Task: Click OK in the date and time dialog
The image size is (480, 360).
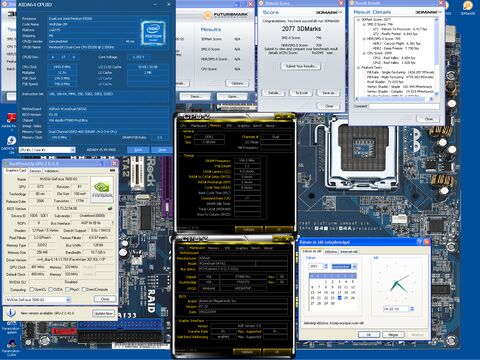Action: point(369,334)
